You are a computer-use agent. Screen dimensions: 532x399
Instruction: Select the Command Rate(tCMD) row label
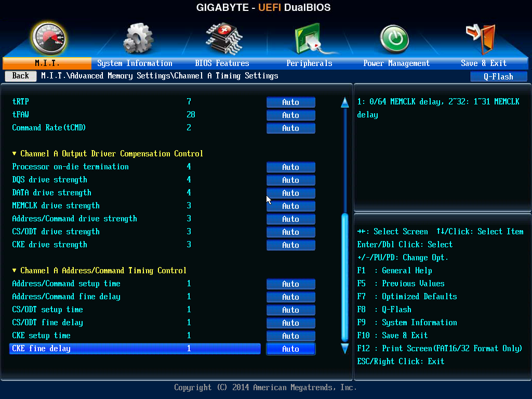pyautogui.click(x=49, y=128)
